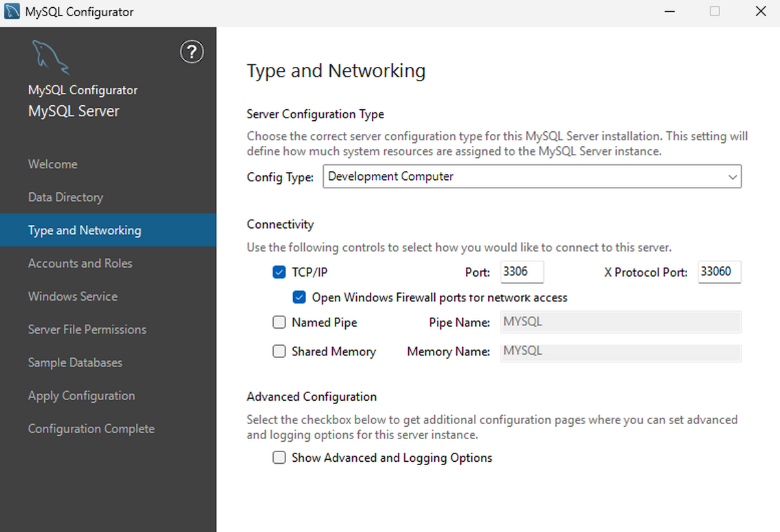Go to the Welcome step
This screenshot has height=532, width=780.
pos(108,164)
